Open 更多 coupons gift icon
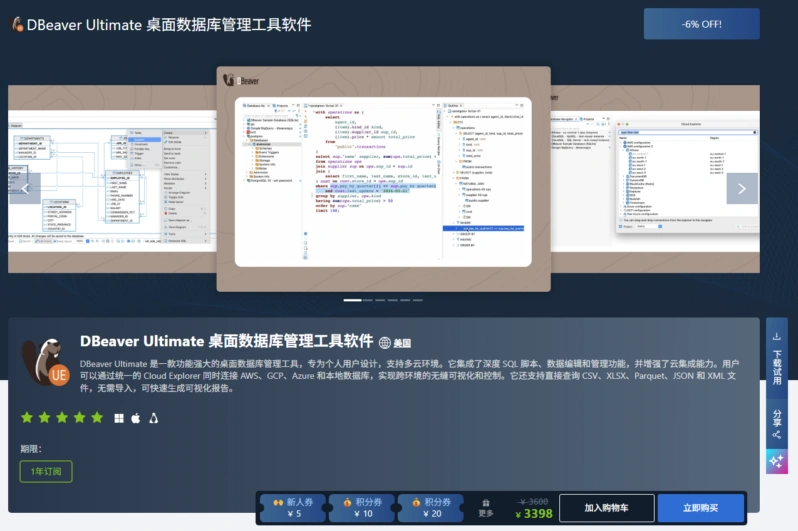798x531 pixels. point(486,508)
